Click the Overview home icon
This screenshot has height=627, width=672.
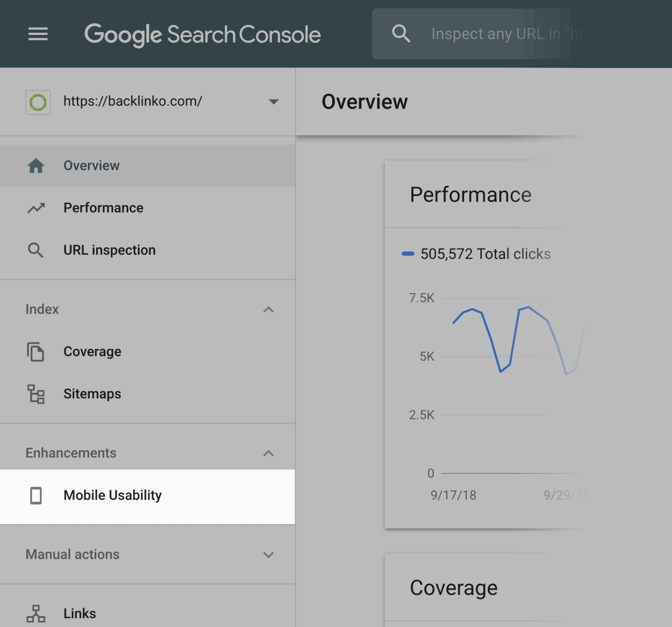click(x=36, y=165)
